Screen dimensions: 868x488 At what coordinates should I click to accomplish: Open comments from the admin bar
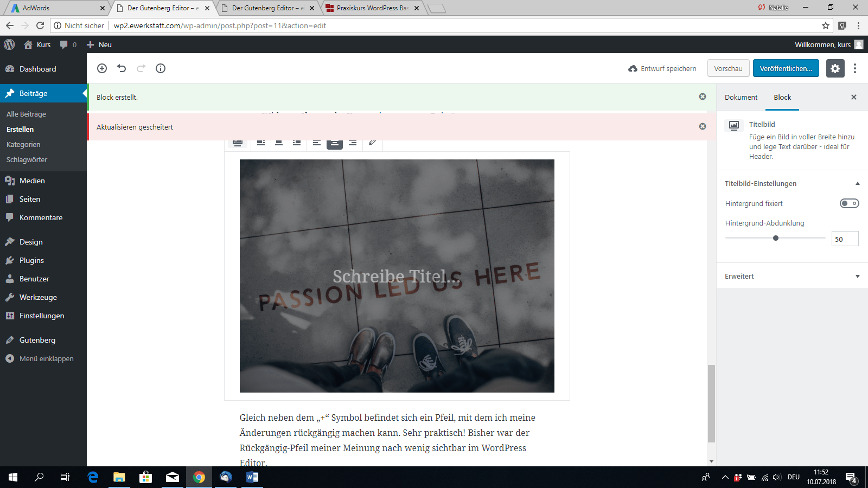(x=68, y=44)
